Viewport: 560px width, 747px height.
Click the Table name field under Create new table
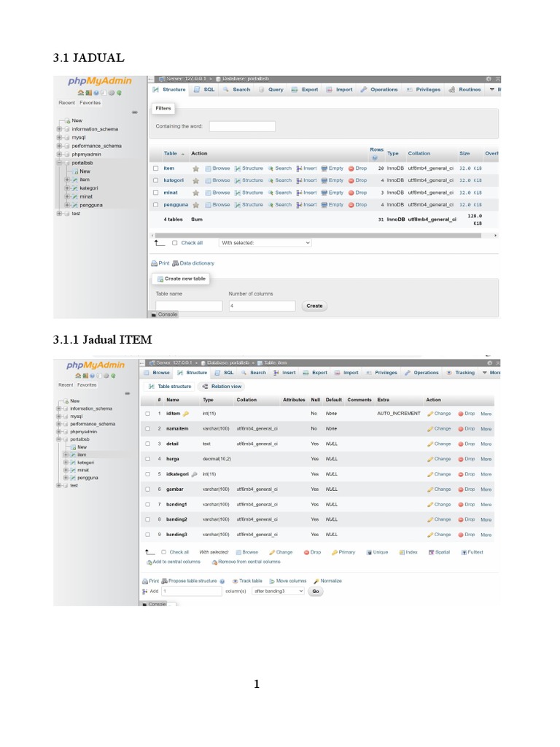pyautogui.click(x=189, y=306)
